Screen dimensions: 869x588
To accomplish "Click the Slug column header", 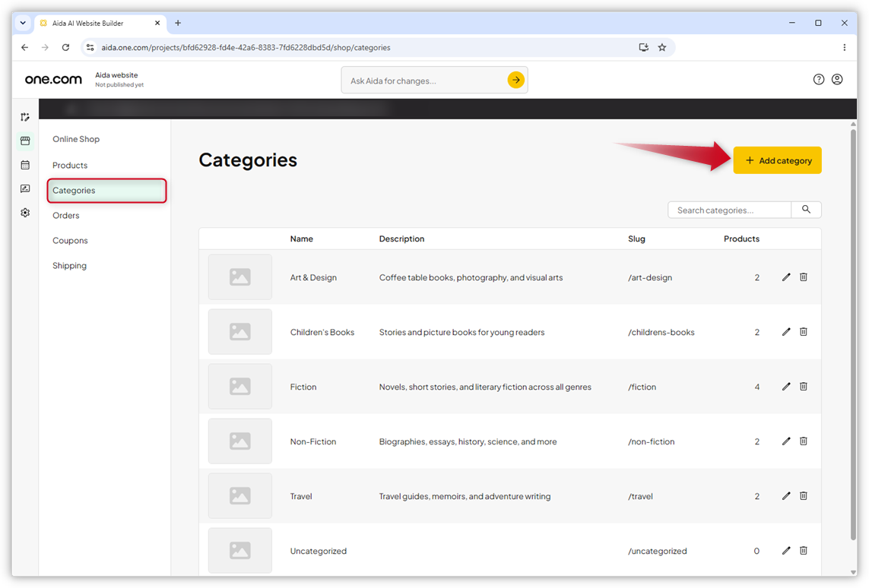I will click(636, 239).
